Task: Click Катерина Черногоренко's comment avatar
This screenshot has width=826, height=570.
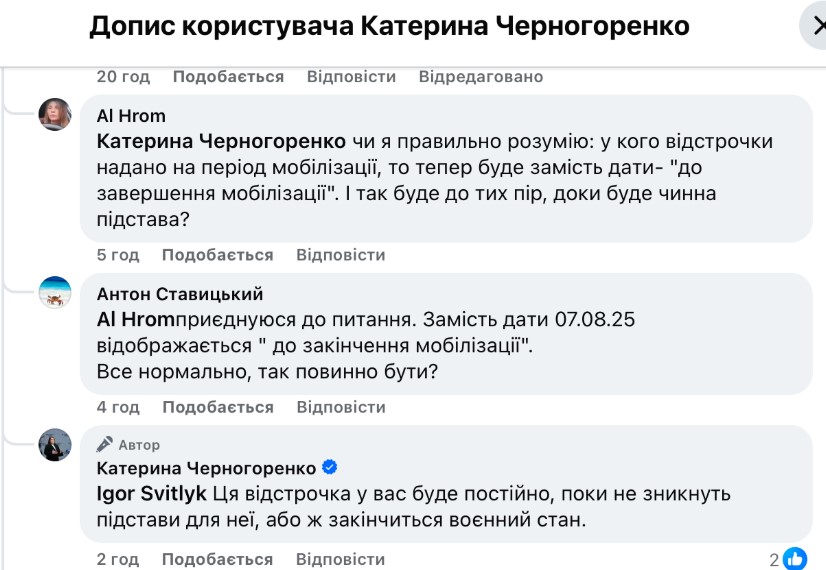Action: (55, 445)
